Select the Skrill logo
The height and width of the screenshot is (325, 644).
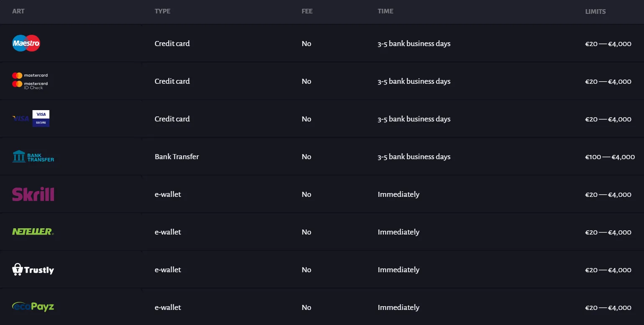tap(33, 194)
